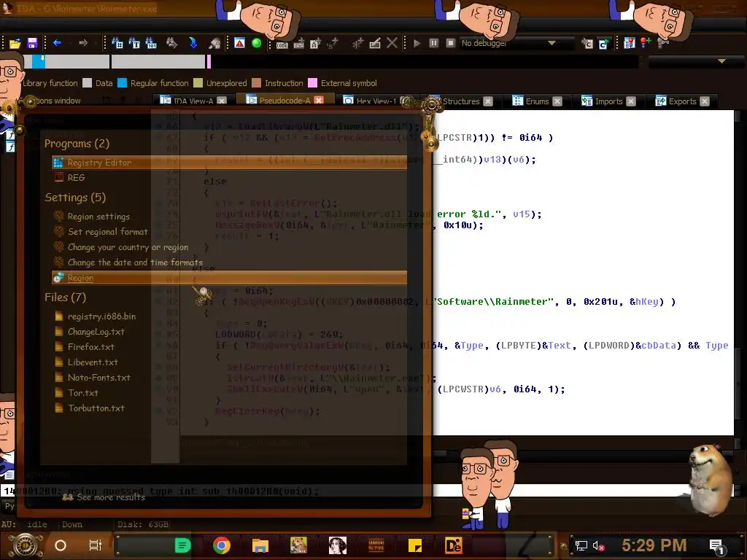Click the hKey variable in pseudocode
747x560 pixels.
pos(647,301)
